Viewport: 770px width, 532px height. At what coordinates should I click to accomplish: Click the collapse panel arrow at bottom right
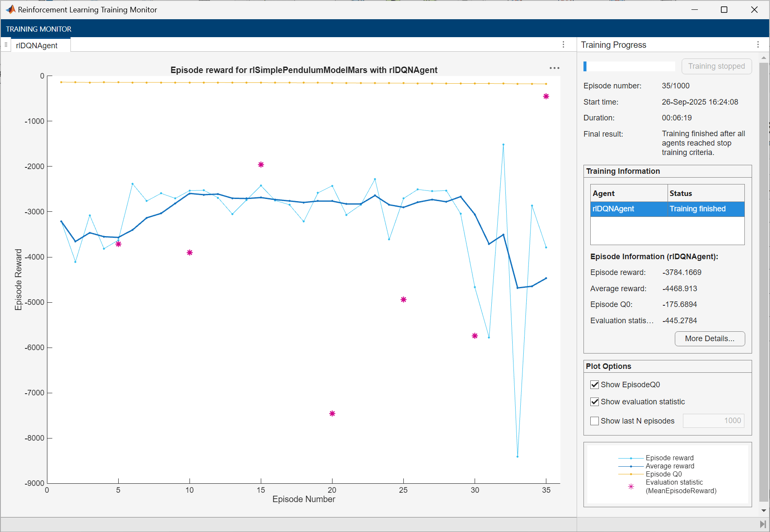[763, 524]
